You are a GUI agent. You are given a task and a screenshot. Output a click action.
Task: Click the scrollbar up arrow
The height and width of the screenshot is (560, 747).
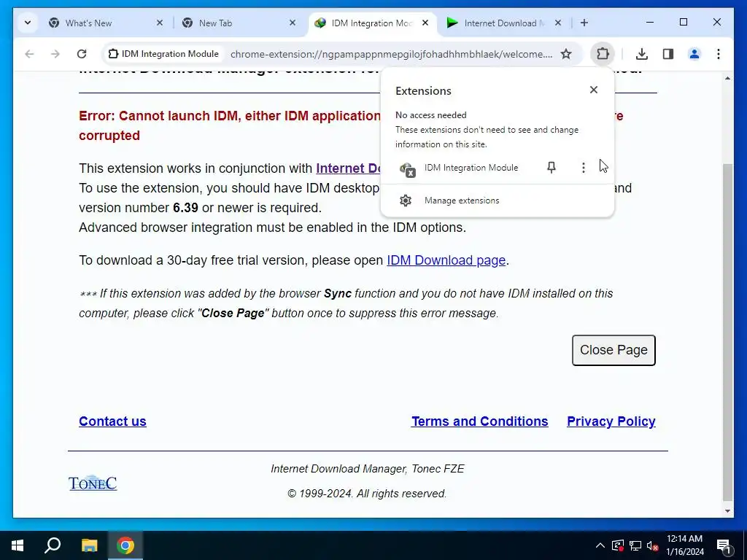point(727,77)
